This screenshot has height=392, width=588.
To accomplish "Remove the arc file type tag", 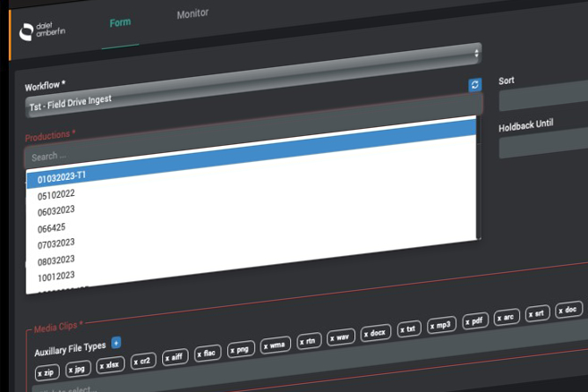I will point(499,318).
